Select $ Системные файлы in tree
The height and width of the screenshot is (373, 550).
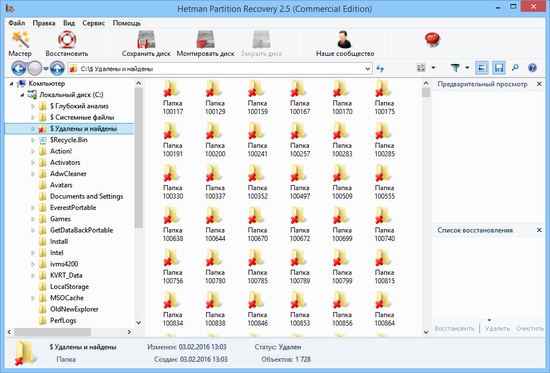pyautogui.click(x=82, y=117)
